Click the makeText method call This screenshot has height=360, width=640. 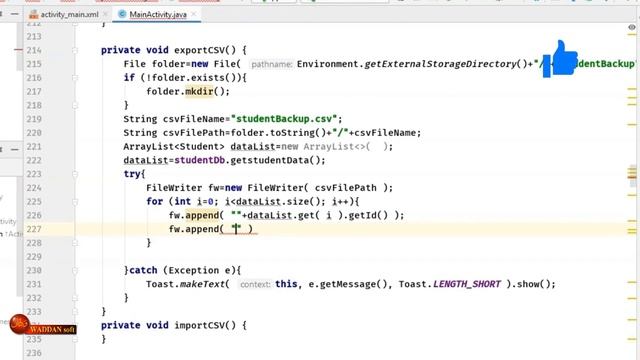(202, 284)
